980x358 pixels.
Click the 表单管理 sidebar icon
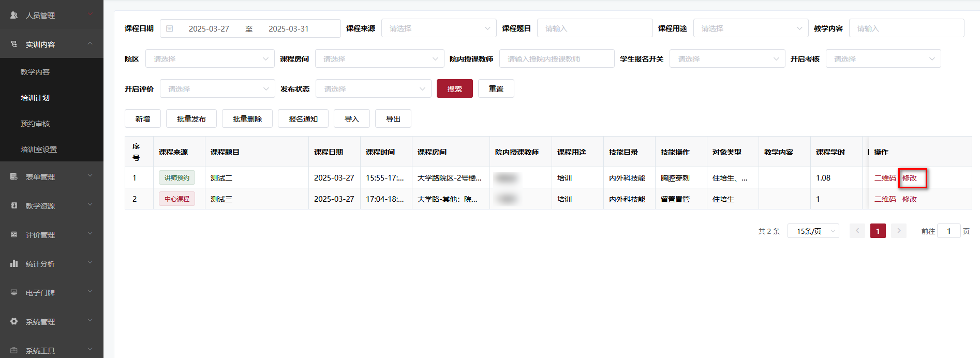point(14,176)
